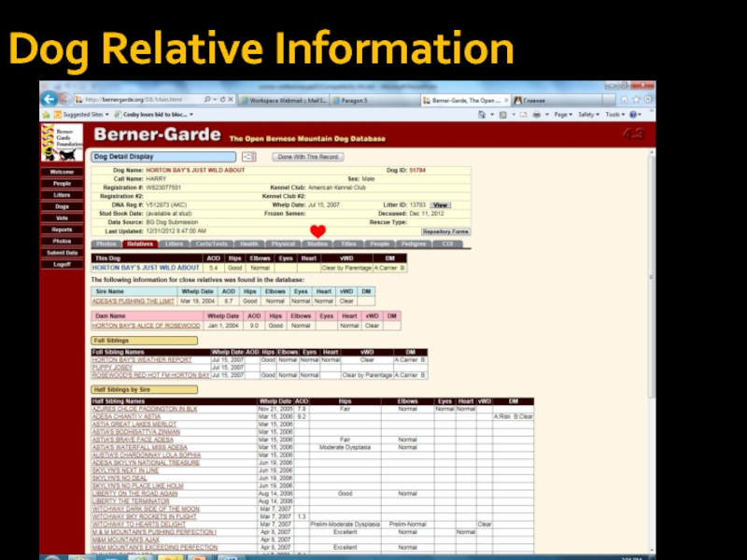747x560 pixels.
Task: Click the Print icon in command bar
Action: tap(537, 115)
